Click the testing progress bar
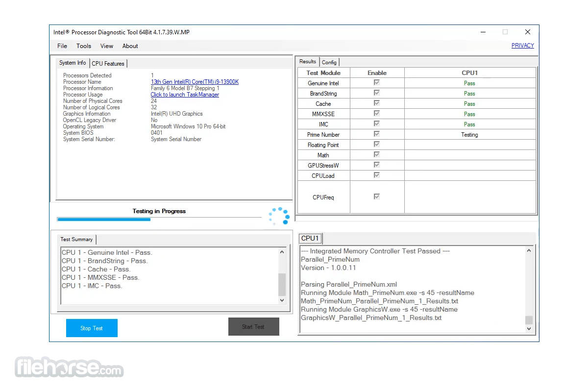The height and width of the screenshot is (392, 588). point(159,219)
